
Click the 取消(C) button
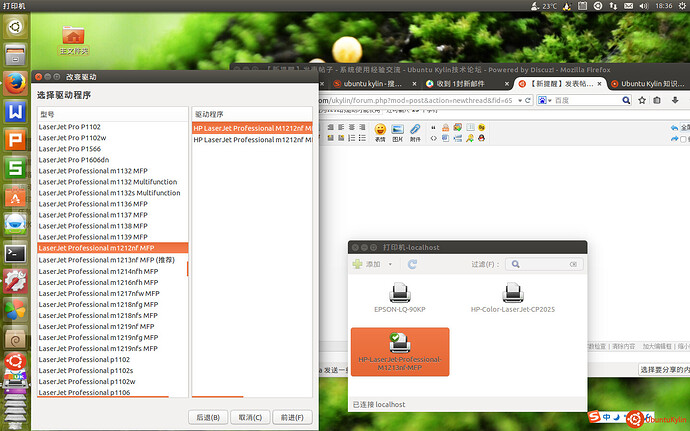pyautogui.click(x=250, y=417)
